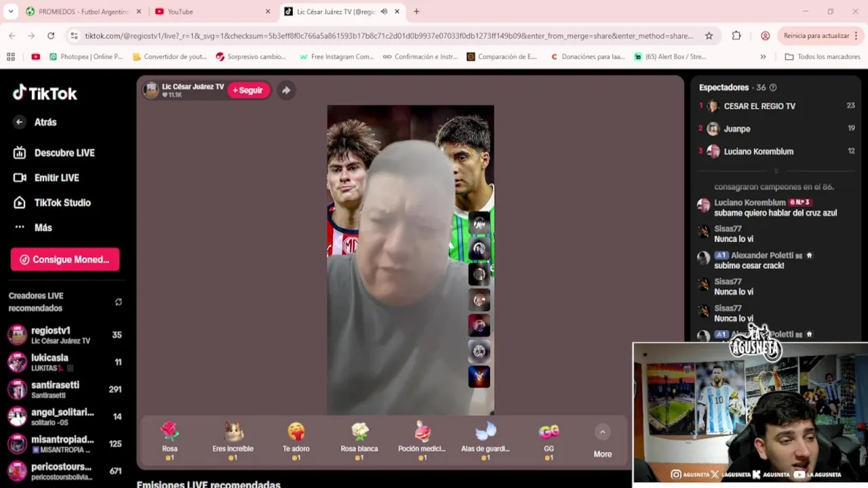Click Alexander Poletti chat username

click(762, 256)
